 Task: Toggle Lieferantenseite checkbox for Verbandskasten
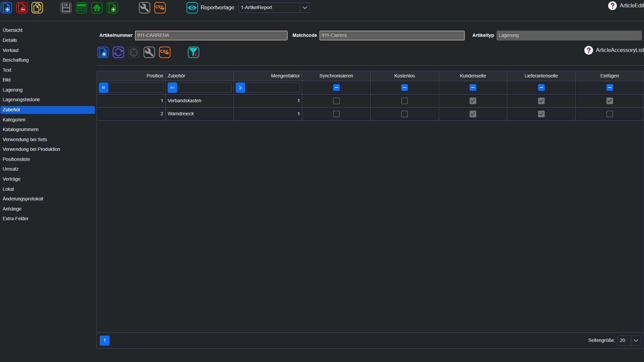click(541, 101)
